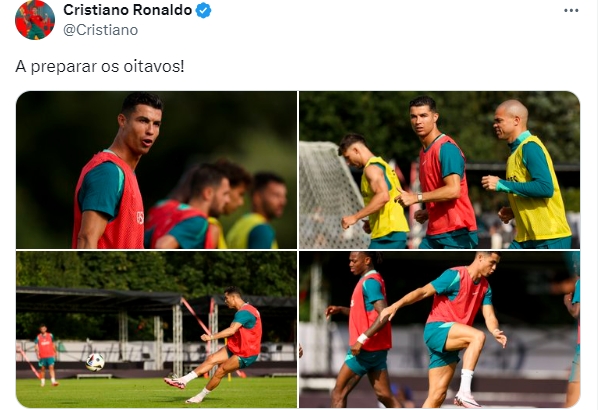Click the soccer ball in the bottom-left photo
The image size is (599, 410).
point(95,362)
